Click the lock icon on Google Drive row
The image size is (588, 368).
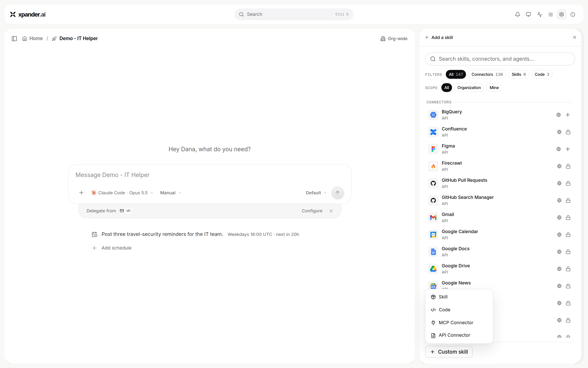click(x=568, y=269)
